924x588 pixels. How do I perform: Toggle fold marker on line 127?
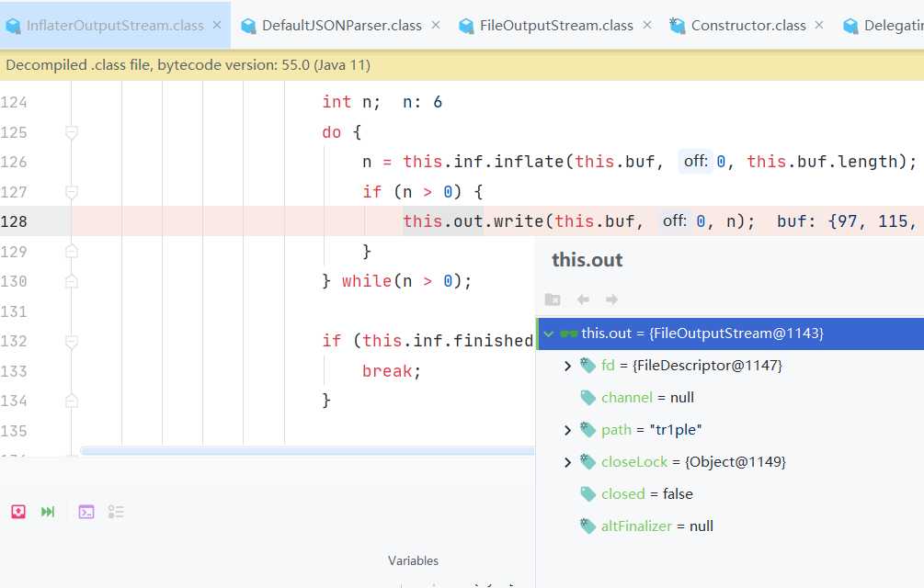[72, 192]
